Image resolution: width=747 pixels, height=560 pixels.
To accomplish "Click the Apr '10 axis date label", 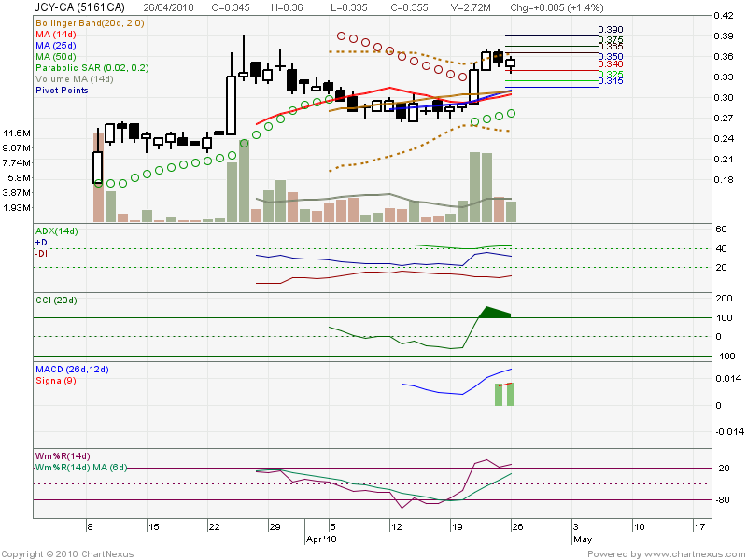I will click(x=322, y=539).
